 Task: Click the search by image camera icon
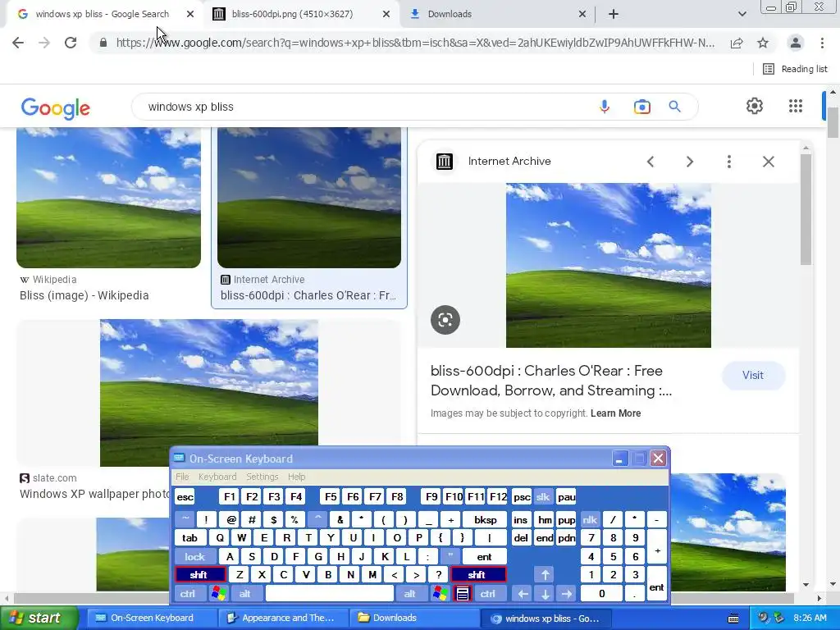coord(641,107)
